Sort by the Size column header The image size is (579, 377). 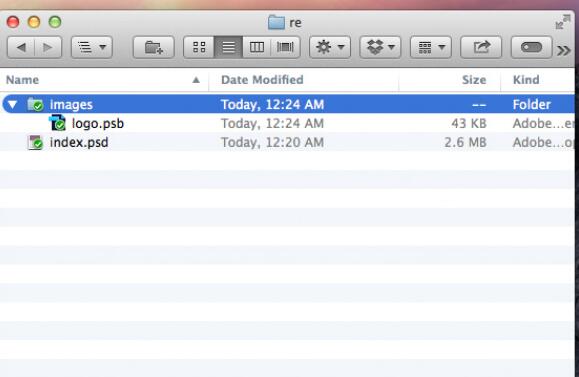[x=449, y=80]
